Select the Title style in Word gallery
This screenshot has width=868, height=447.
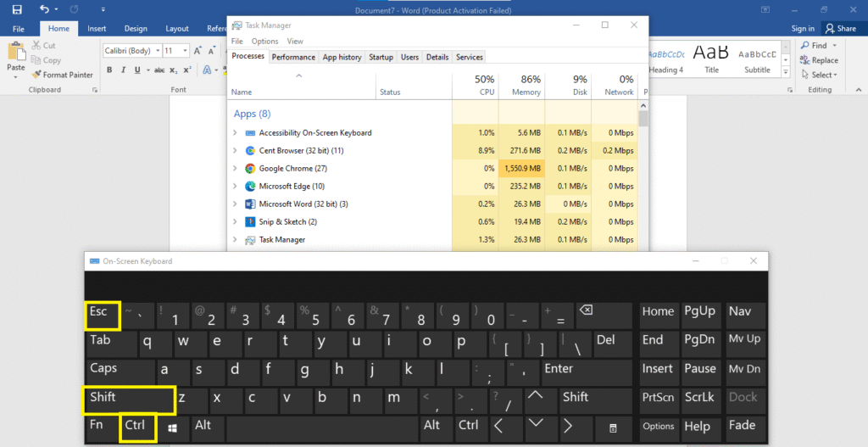click(x=711, y=59)
